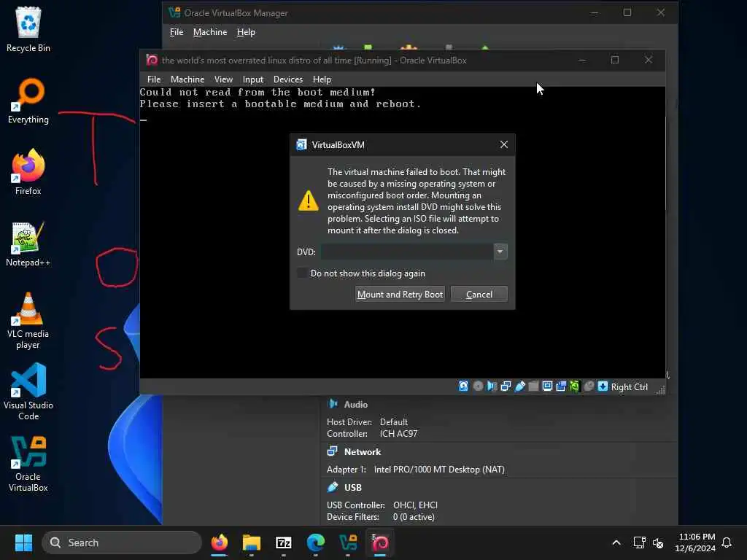This screenshot has height=560, width=747.
Task: Click the taskbar Search box
Action: point(122,542)
